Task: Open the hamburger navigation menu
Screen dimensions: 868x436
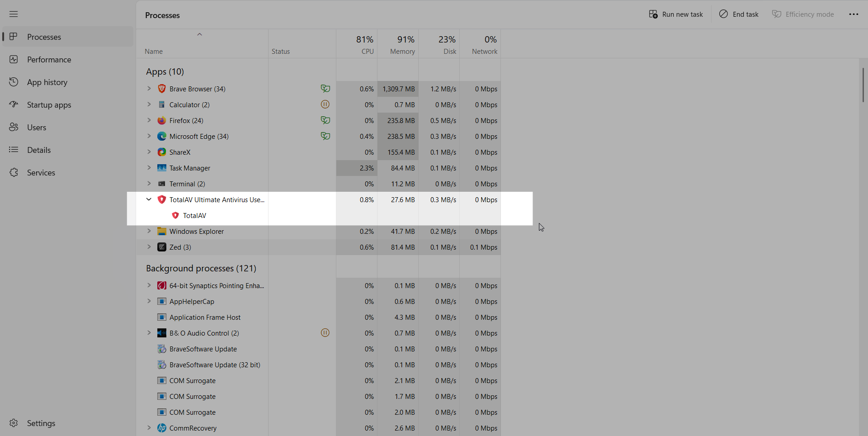Action: click(14, 14)
